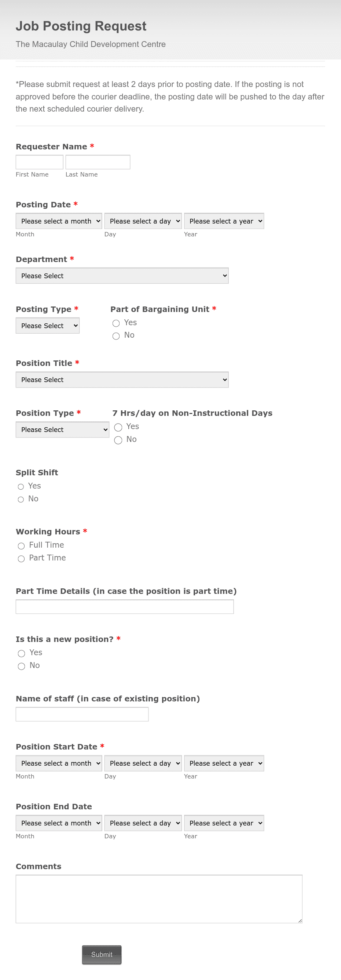
Task: Open the Posting Date month dropdown
Action: [59, 221]
